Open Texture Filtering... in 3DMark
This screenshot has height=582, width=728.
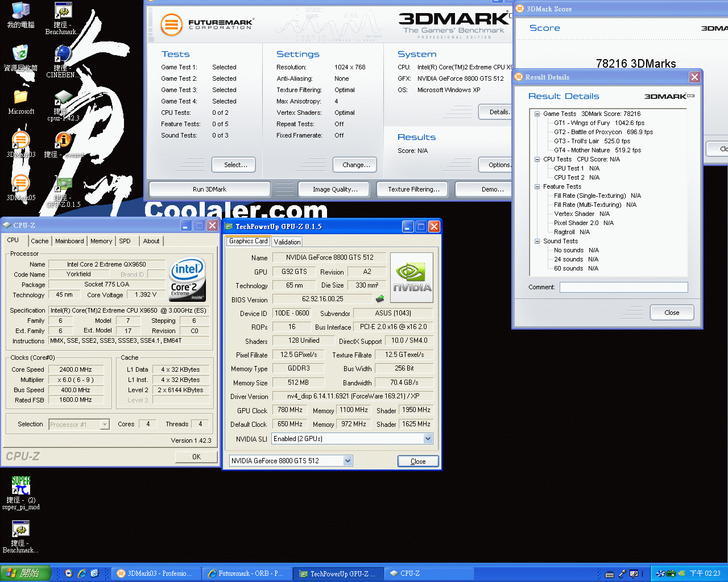413,189
